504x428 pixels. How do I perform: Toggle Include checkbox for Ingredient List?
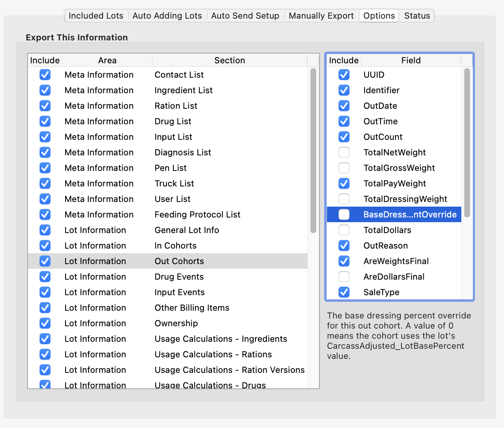(45, 90)
